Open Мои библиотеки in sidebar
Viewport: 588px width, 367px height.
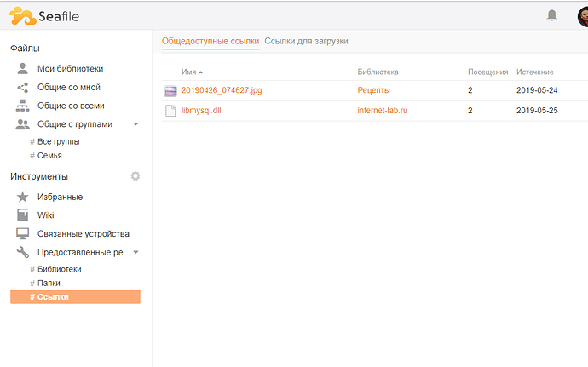click(70, 69)
